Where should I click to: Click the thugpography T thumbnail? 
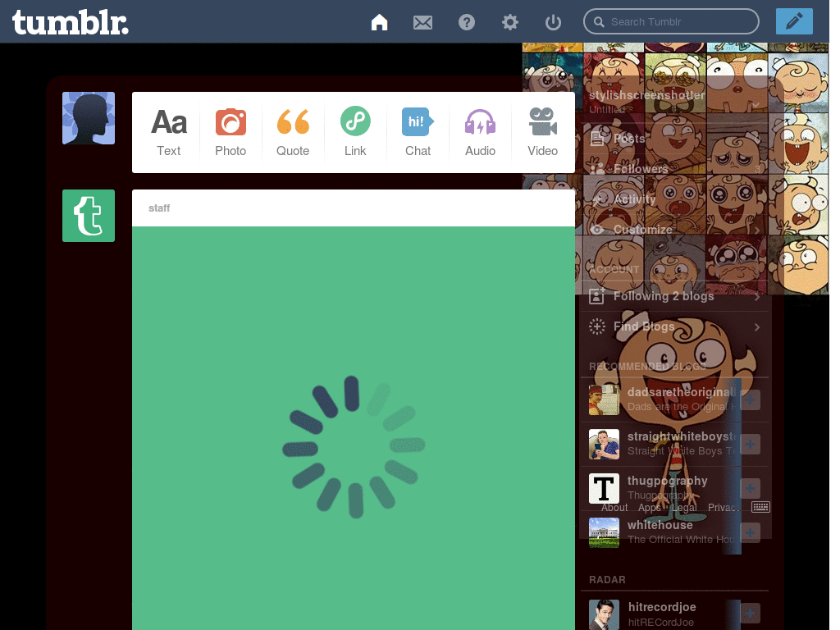click(x=604, y=489)
